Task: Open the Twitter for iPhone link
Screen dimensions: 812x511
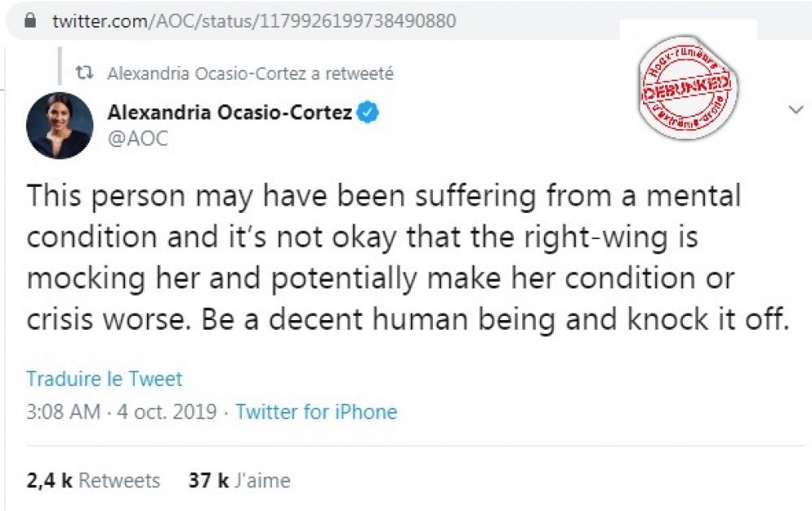Action: pos(317,412)
